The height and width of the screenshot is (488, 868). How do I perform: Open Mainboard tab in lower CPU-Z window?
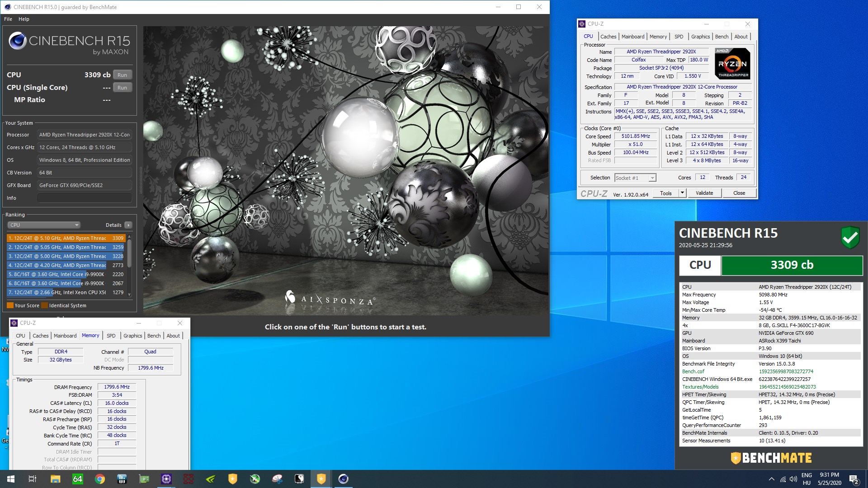click(65, 336)
